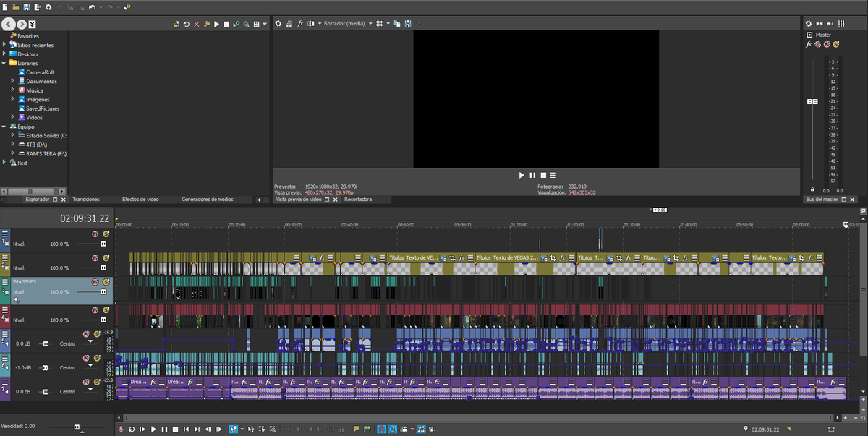Open track 2 hamburger menu
Image resolution: width=868 pixels, height=436 pixels.
(x=5, y=258)
